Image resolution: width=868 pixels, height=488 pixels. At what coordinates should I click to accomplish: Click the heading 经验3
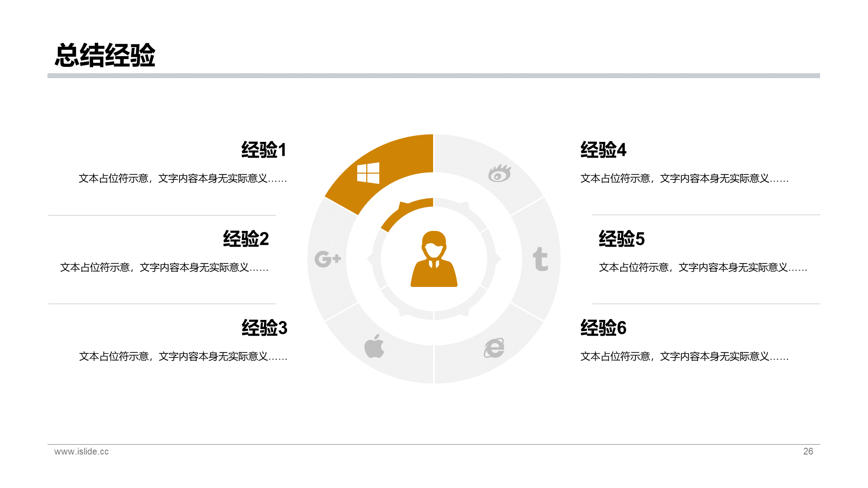(264, 328)
